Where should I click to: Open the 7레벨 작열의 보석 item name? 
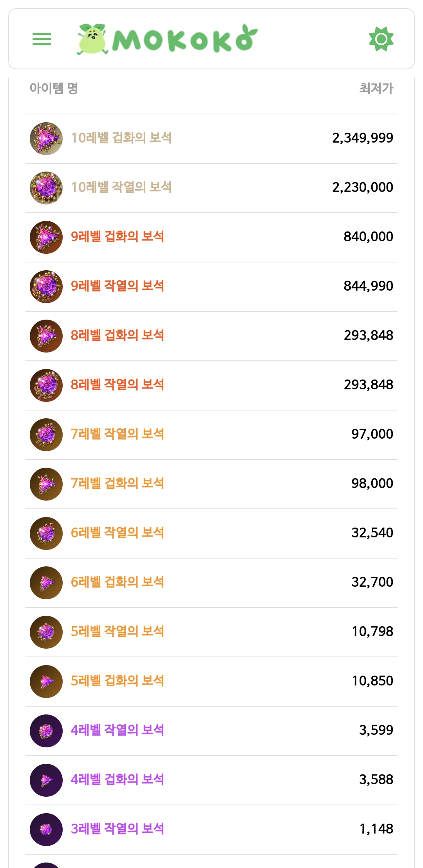pos(117,434)
